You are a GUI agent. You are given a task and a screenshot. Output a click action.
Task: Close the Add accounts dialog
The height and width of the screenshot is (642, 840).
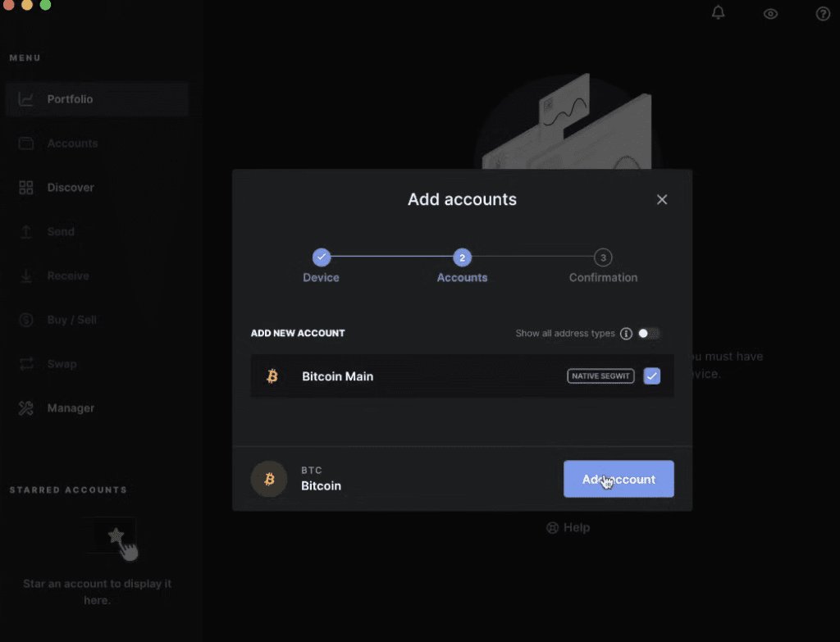tap(662, 200)
